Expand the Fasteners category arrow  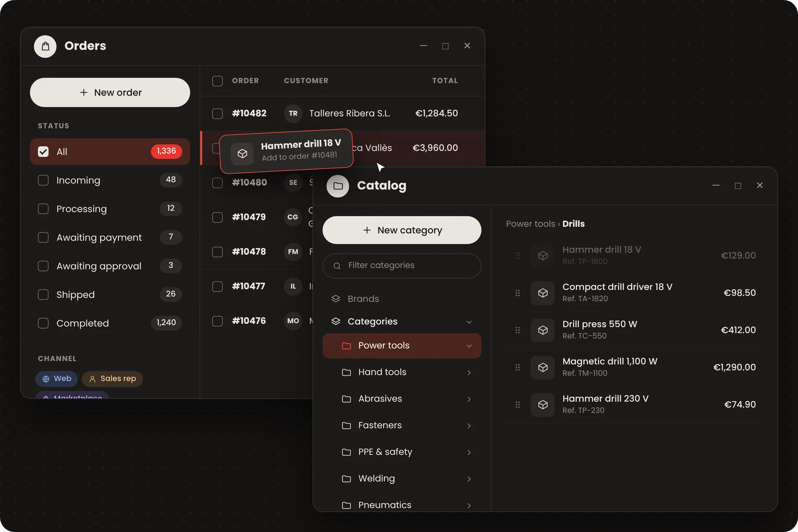pos(469,426)
